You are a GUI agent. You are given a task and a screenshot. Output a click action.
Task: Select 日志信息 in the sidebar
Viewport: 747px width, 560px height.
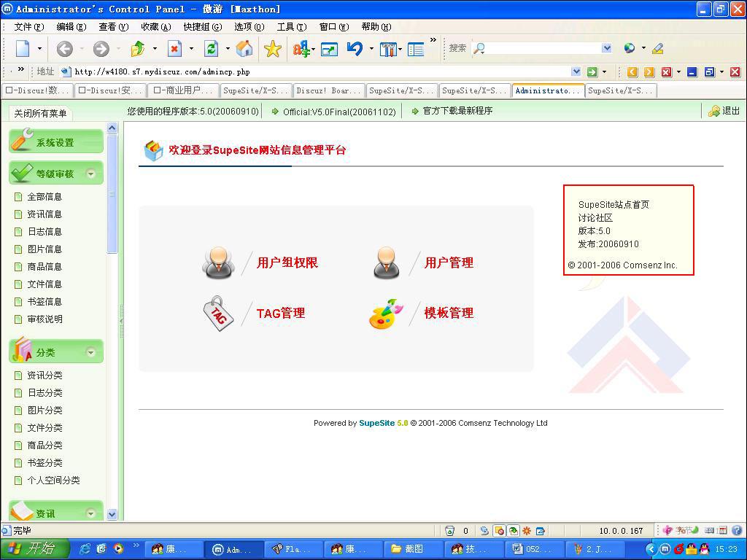click(x=44, y=232)
